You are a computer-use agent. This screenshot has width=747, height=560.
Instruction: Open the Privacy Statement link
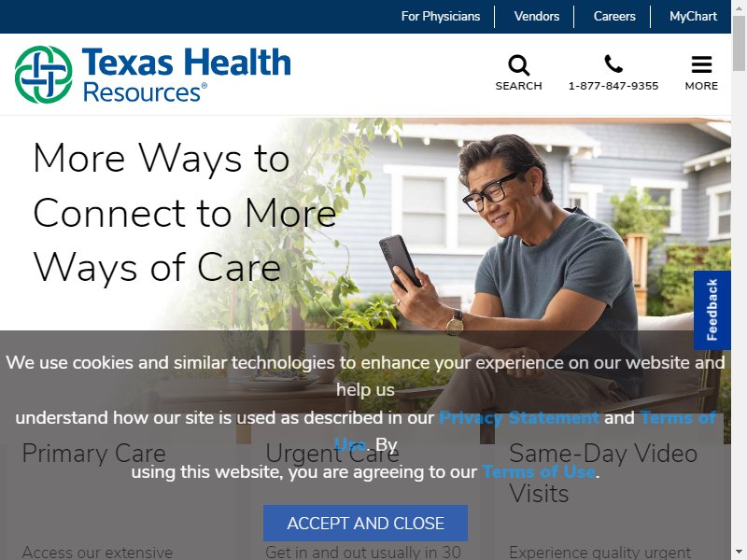click(519, 417)
